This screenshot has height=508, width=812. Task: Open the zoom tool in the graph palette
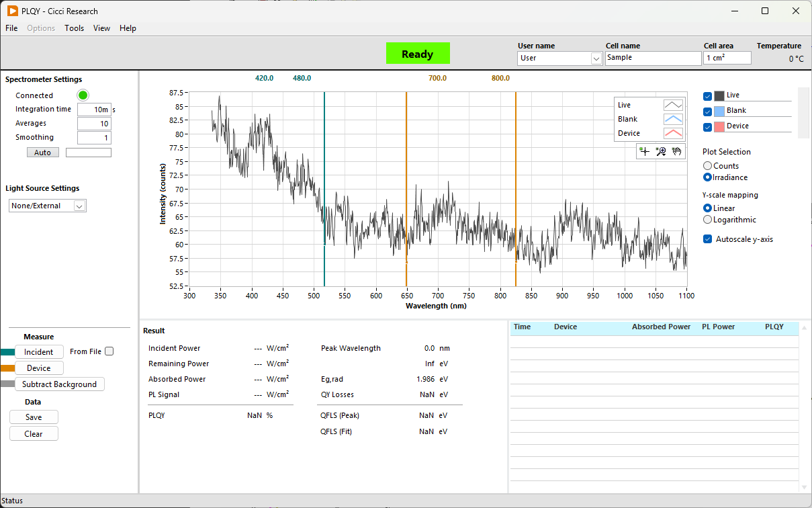pos(661,151)
